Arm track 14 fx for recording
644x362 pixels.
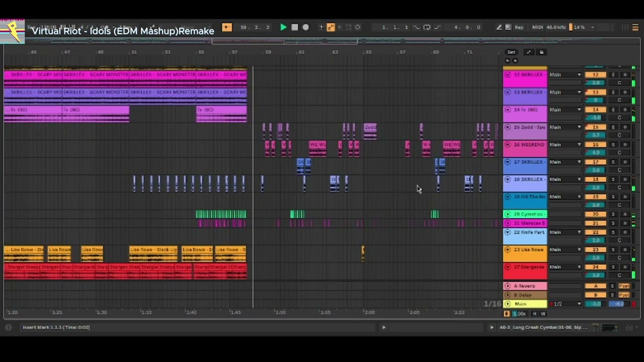[x=625, y=110]
